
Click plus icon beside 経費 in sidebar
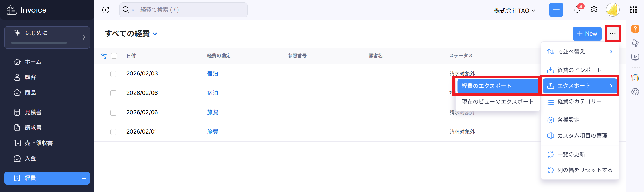tap(84, 178)
